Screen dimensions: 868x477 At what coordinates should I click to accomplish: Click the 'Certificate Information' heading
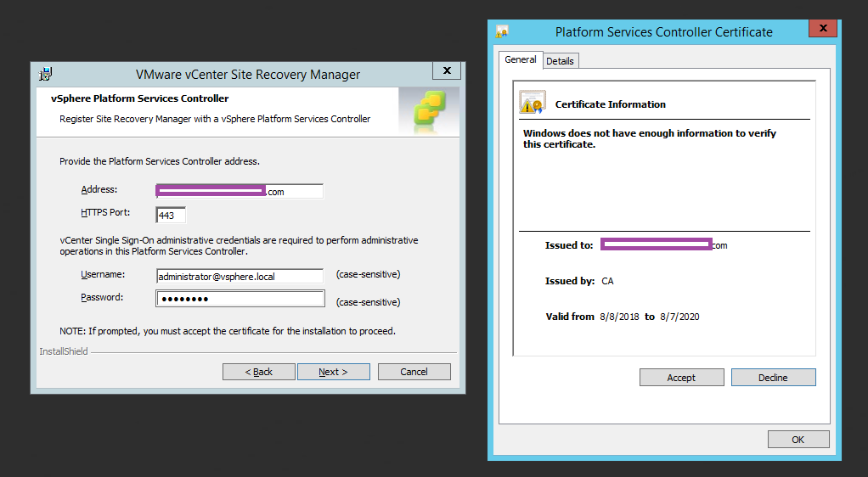coord(610,104)
